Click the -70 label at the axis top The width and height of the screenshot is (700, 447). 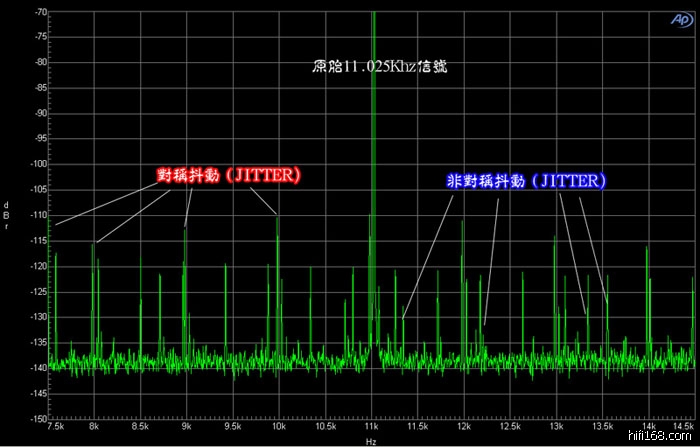coord(38,12)
